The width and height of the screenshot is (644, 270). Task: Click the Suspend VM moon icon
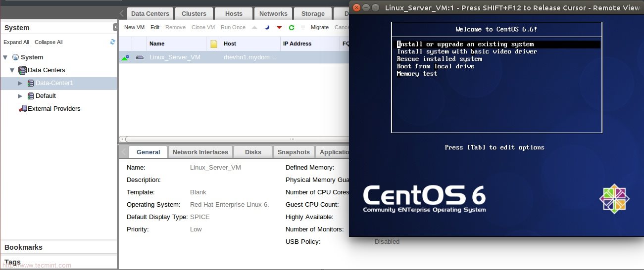click(x=267, y=28)
